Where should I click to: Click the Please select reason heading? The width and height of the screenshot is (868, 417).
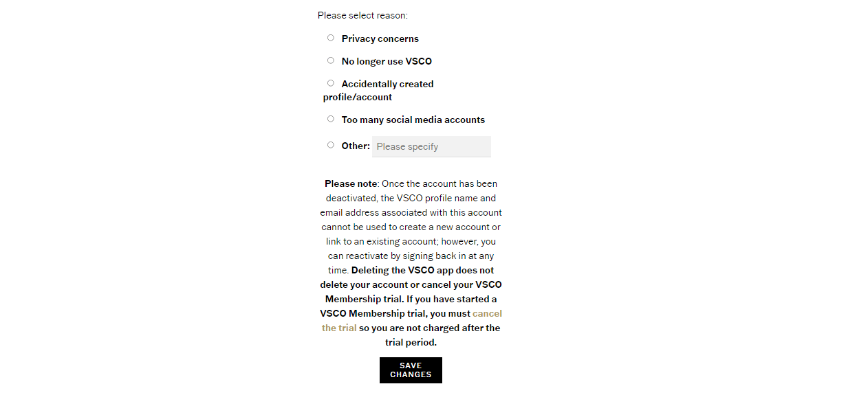362,14
